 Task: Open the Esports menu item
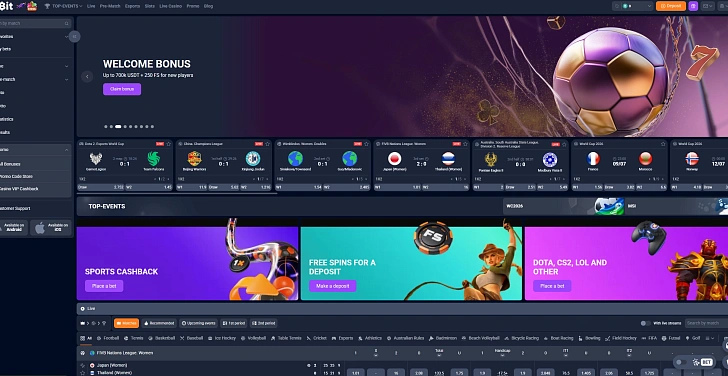point(132,6)
